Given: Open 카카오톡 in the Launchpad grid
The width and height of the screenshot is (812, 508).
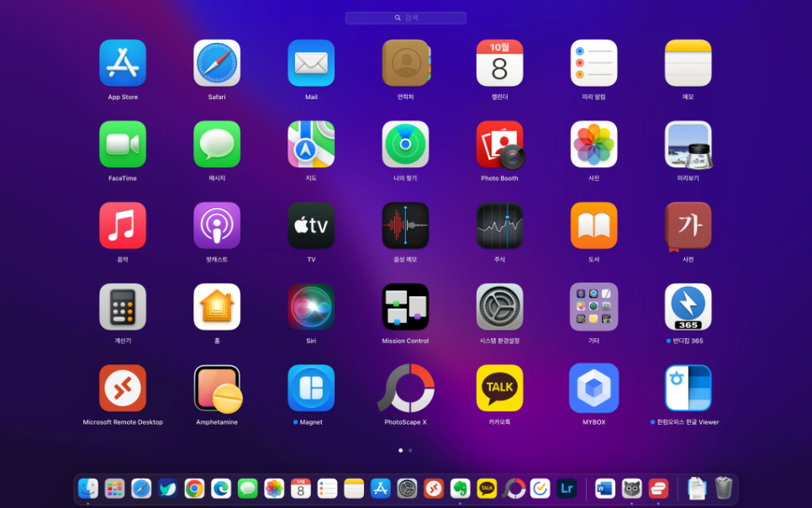Looking at the screenshot, I should coord(500,389).
